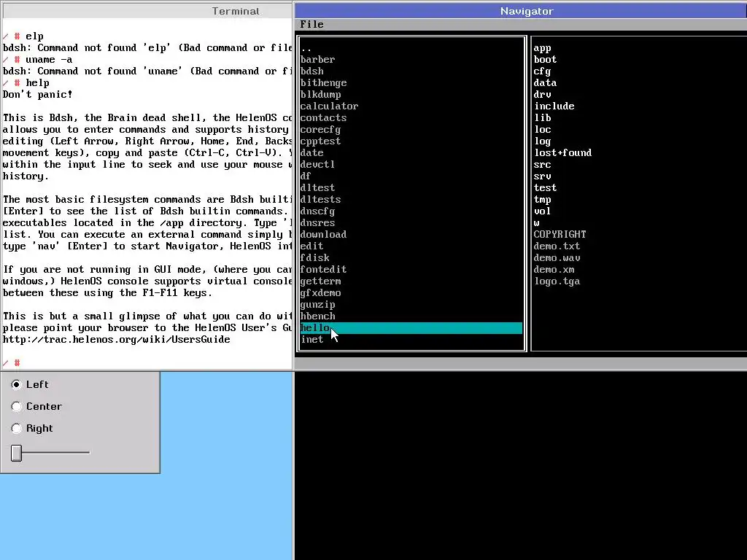Viewport: 747px width, 560px height.
Task: Select 'date' in the left panel
Action: click(x=312, y=153)
